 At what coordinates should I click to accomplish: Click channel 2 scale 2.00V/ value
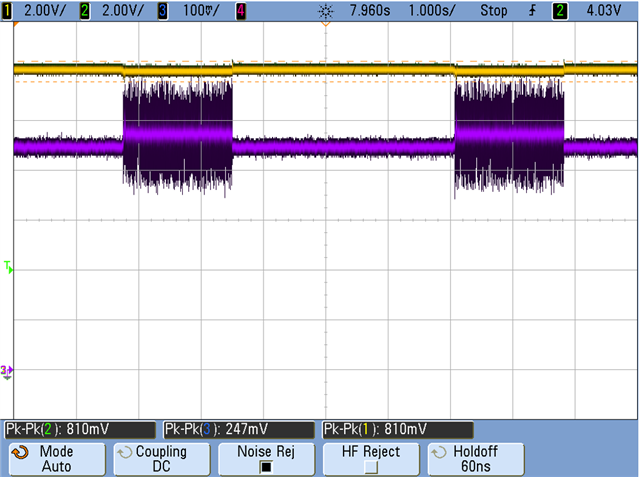click(x=122, y=11)
